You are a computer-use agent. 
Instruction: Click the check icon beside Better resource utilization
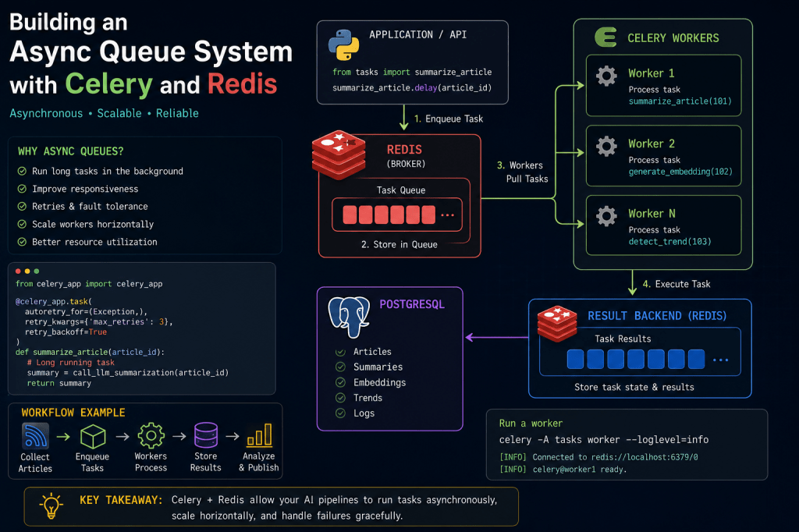click(x=22, y=242)
